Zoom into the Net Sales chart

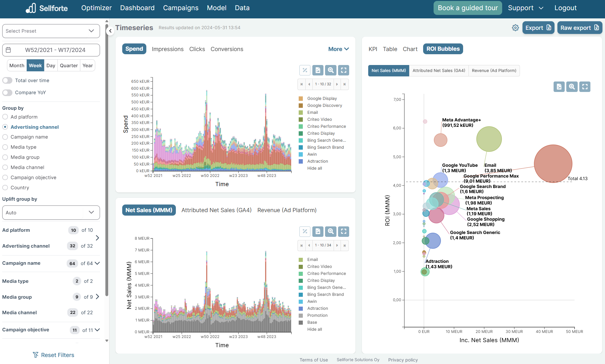coord(331,231)
